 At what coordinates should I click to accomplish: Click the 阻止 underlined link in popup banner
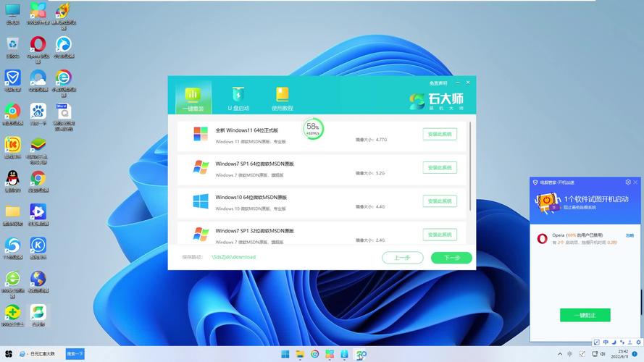(x=580, y=208)
